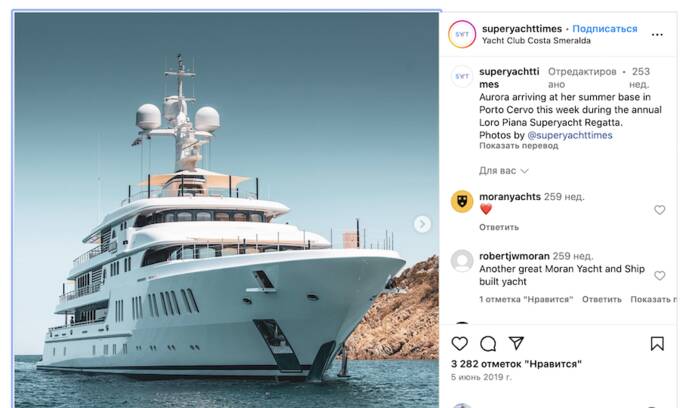Save post with the bookmark icon
680x408 pixels.
click(657, 344)
